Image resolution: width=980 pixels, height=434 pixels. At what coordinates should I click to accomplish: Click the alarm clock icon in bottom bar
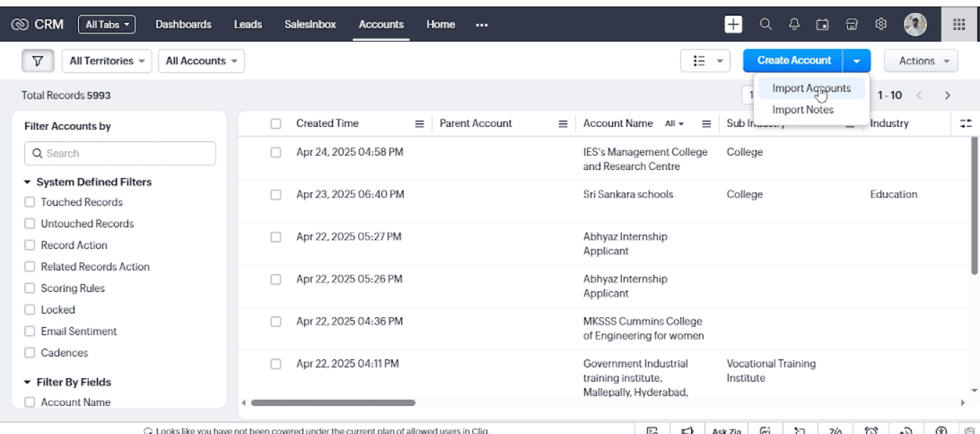(871, 430)
